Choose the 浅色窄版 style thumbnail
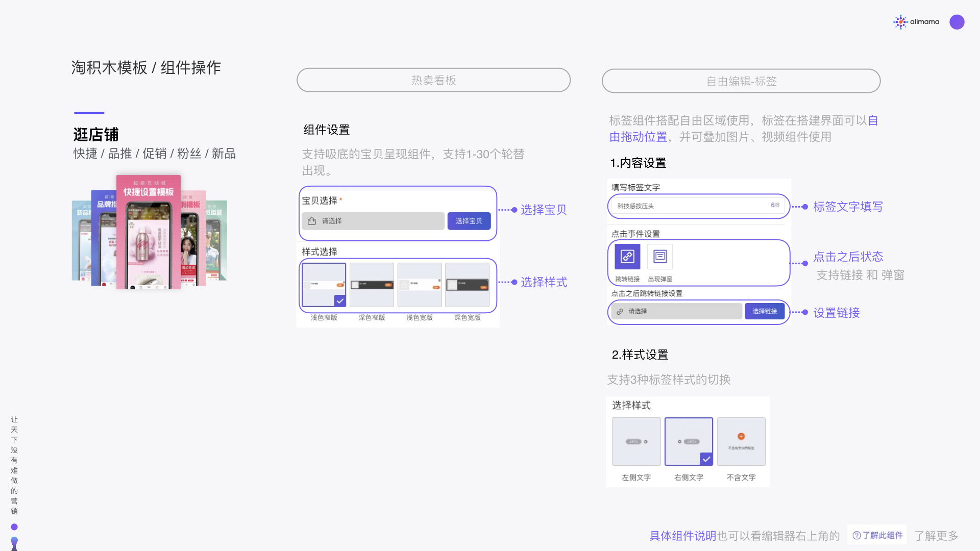The image size is (980, 551). coord(324,285)
